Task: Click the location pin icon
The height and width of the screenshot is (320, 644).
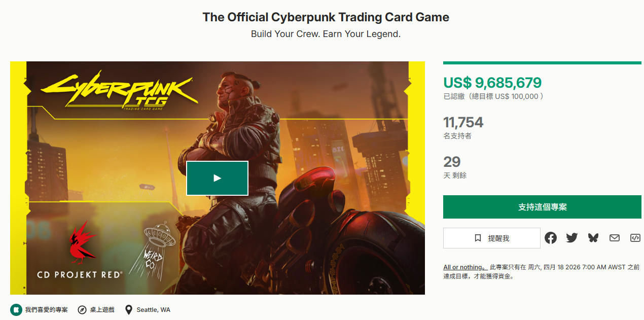Action: 129,309
